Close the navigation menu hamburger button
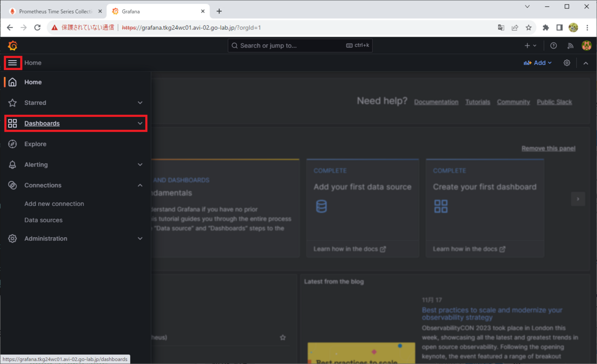 pyautogui.click(x=12, y=63)
